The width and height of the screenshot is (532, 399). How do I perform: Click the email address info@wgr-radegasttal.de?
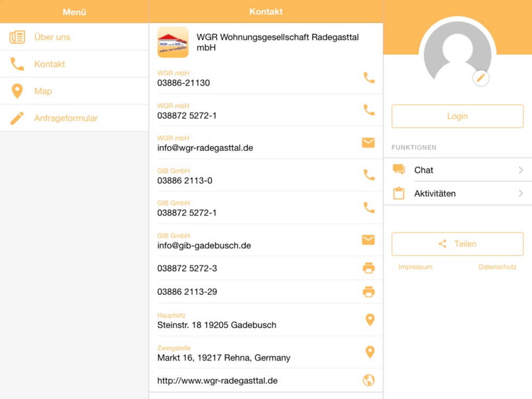coord(205,148)
